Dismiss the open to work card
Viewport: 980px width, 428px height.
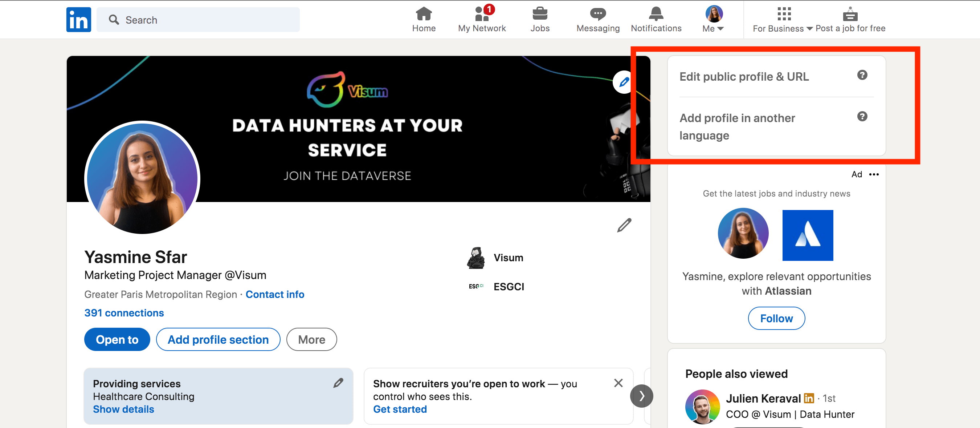[618, 383]
